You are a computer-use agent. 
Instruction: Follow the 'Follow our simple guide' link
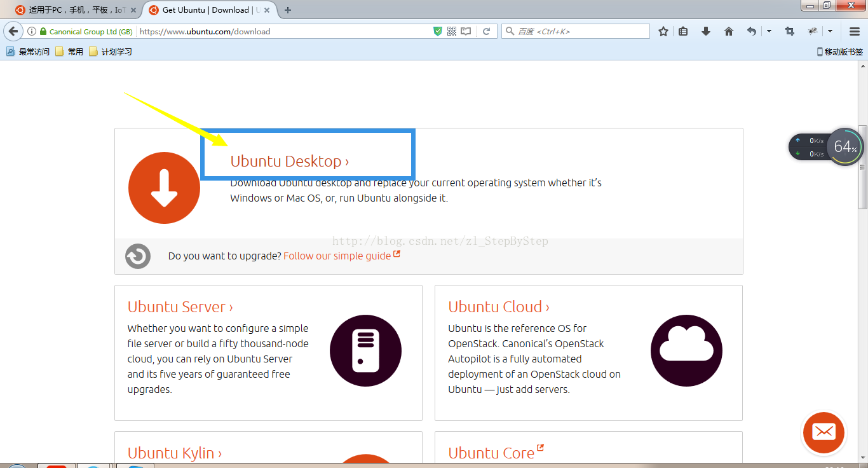pos(342,256)
